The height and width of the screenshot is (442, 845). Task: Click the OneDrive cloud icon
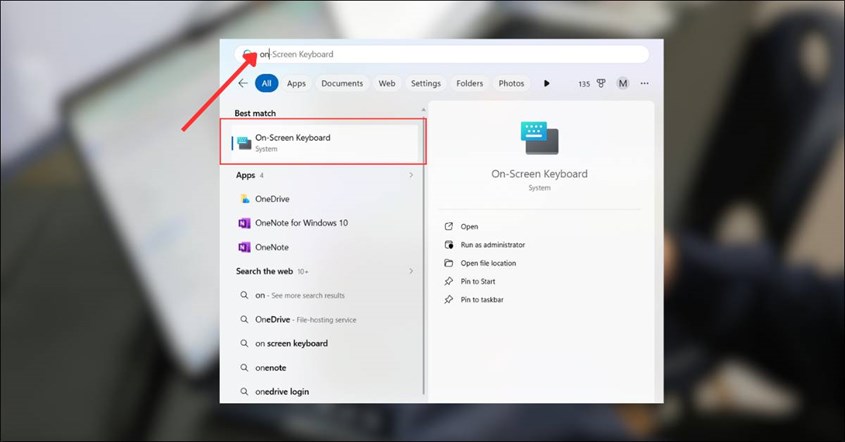[x=244, y=199]
